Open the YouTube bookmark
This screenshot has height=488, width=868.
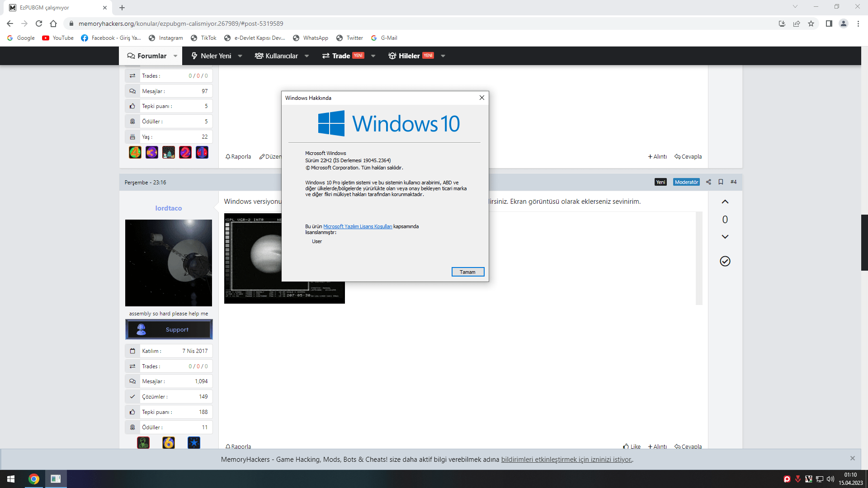tap(58, 38)
